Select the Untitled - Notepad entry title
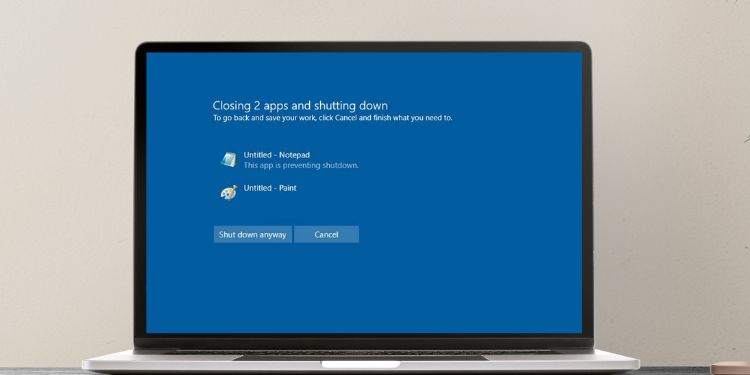Screen dimensions: 750x375 pyautogui.click(x=276, y=155)
